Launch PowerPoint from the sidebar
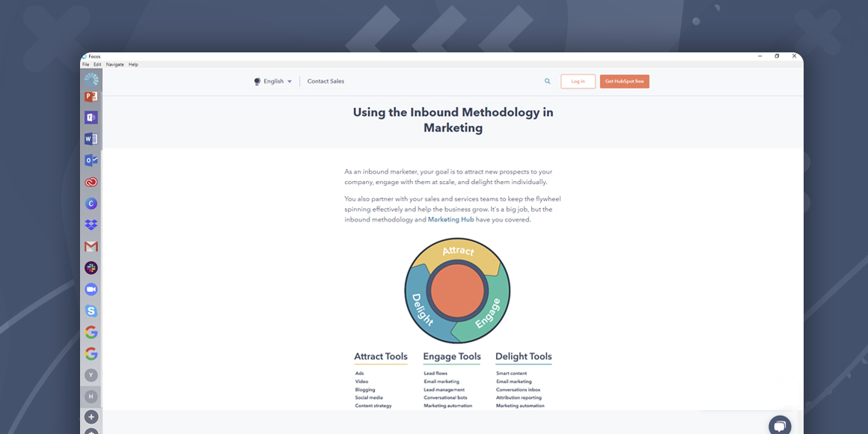 pos(90,96)
